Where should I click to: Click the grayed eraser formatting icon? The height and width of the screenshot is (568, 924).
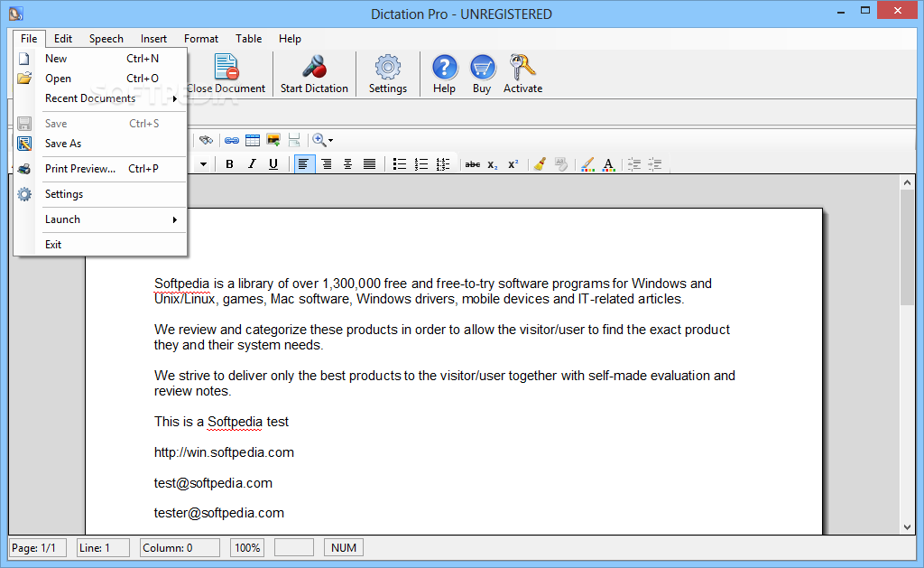[561, 164]
